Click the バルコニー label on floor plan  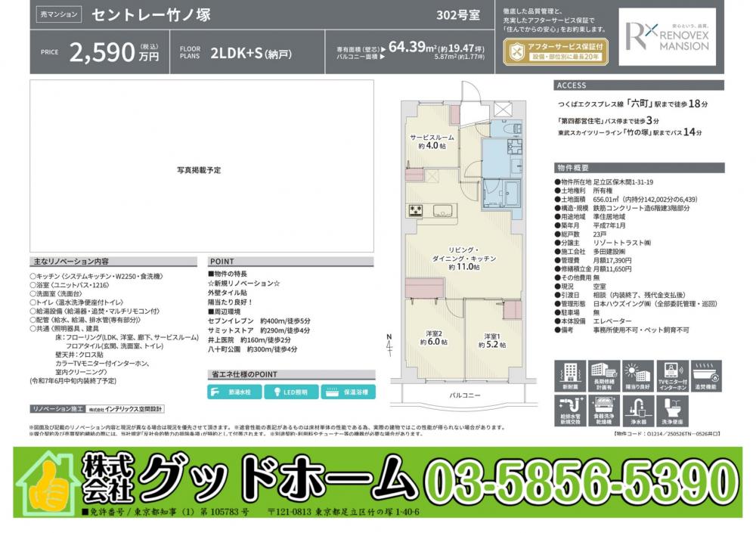click(464, 395)
